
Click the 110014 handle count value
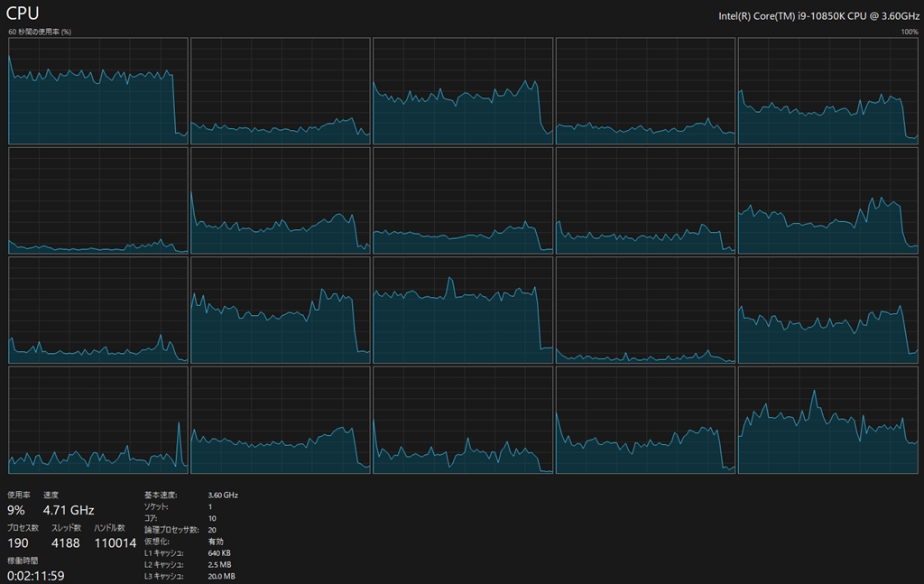(115, 542)
